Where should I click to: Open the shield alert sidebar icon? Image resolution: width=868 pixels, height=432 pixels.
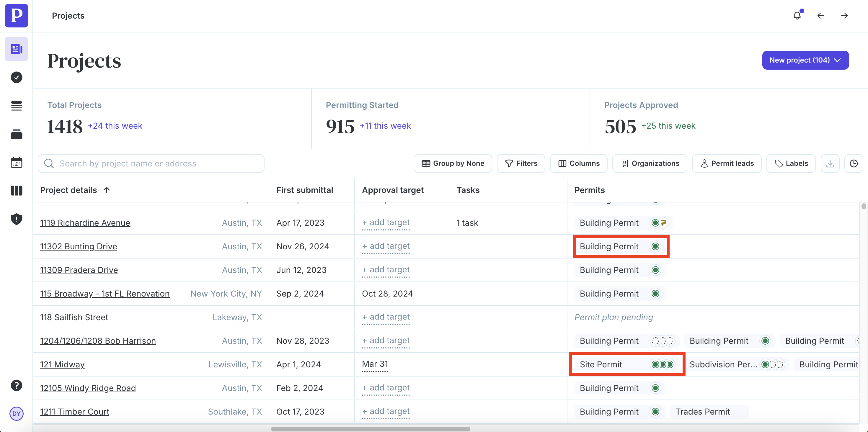pyautogui.click(x=16, y=219)
